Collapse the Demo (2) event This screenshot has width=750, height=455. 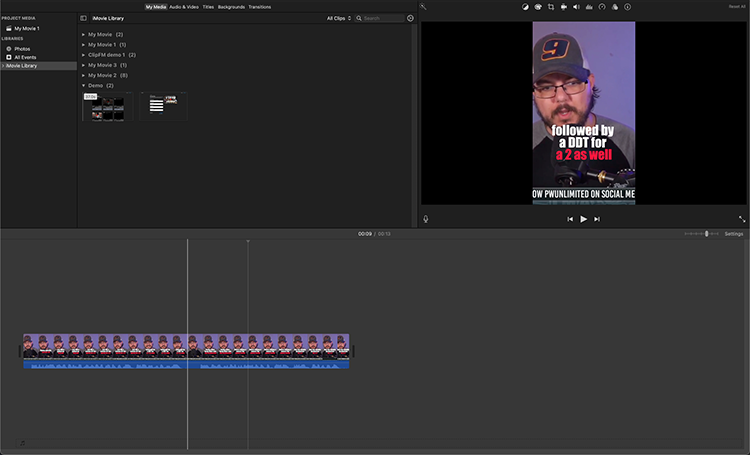tap(83, 86)
